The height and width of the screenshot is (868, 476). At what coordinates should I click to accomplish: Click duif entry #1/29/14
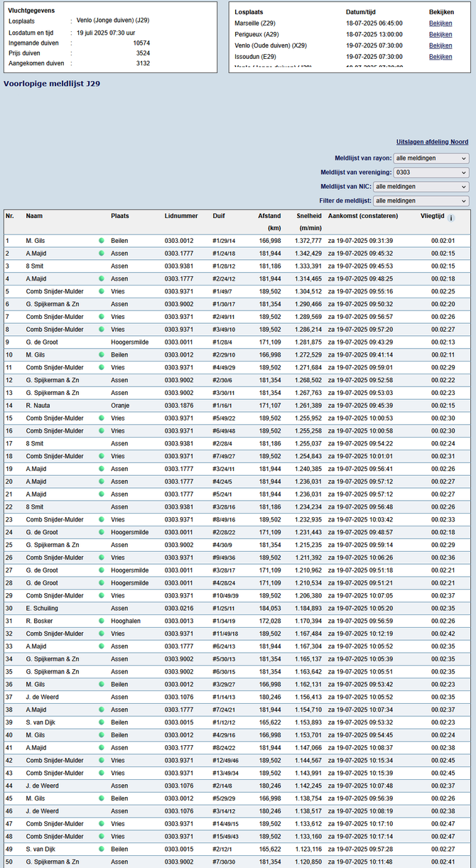(x=224, y=241)
